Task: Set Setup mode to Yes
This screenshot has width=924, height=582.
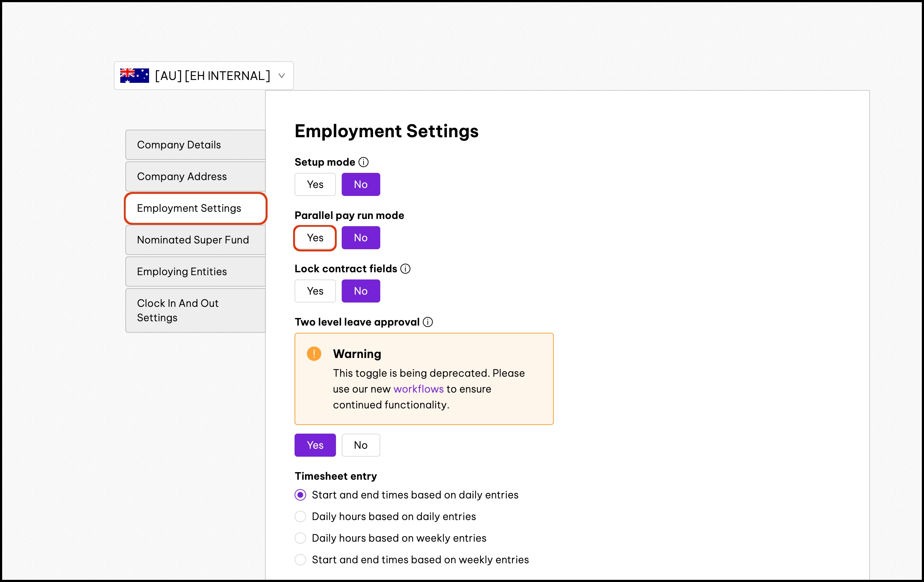Action: pos(315,185)
